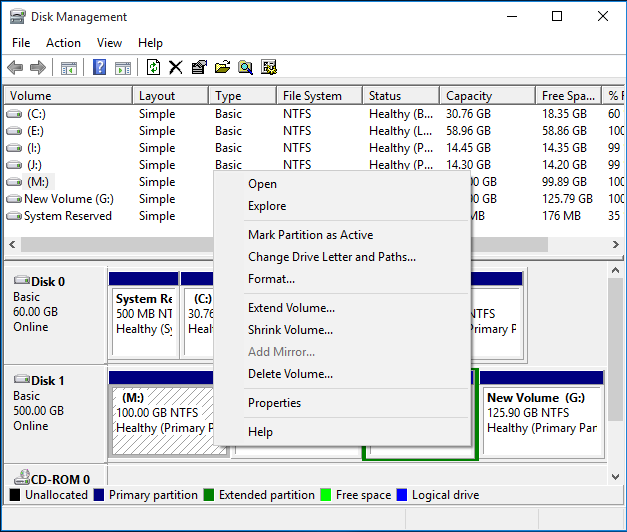
Task: Toggle the Show/Hide Action Pane icon
Action: 123,68
